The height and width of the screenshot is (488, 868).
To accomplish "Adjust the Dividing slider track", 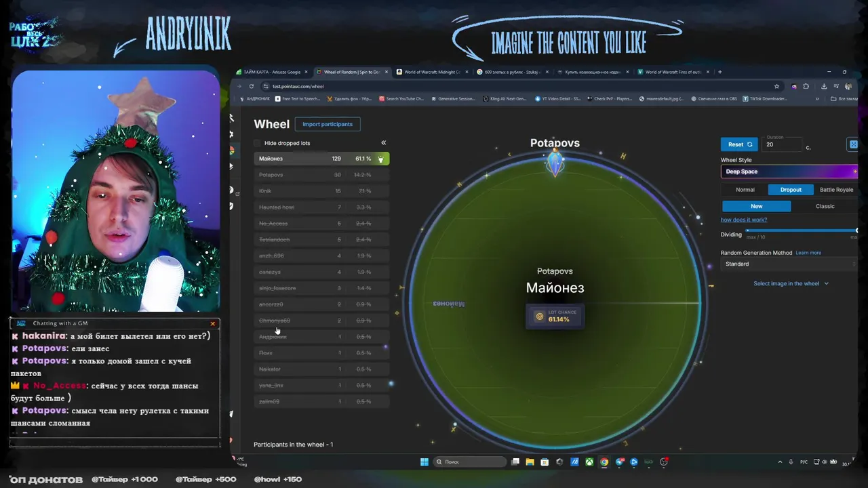I will pos(802,230).
